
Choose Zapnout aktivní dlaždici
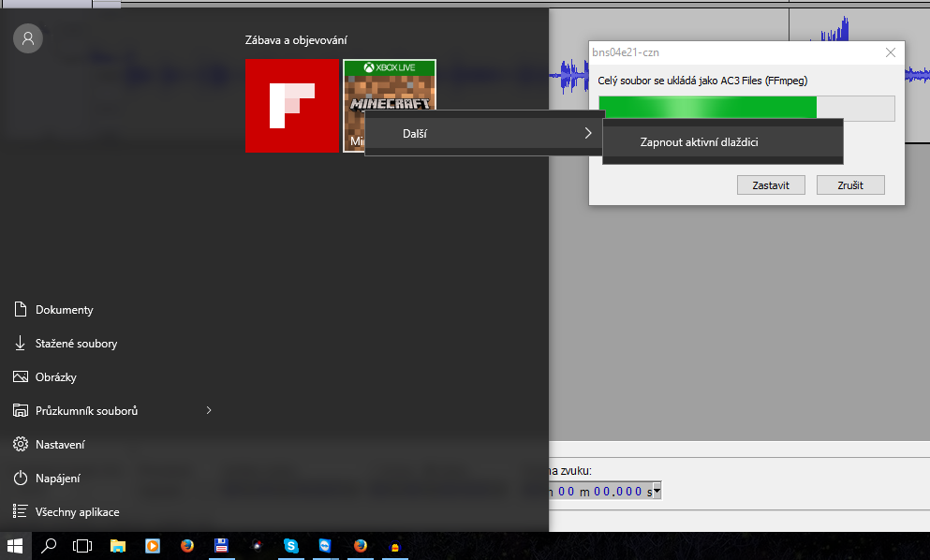tap(722, 141)
